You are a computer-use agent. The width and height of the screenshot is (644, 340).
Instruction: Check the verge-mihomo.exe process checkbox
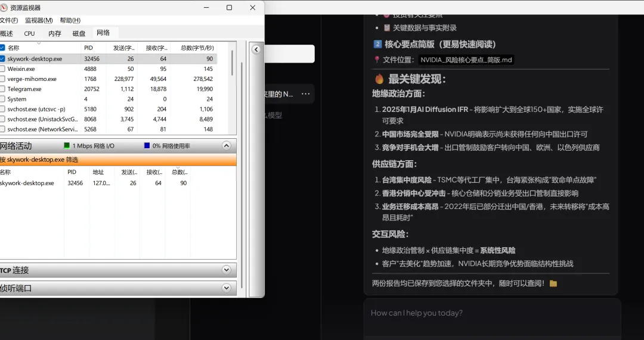point(2,79)
